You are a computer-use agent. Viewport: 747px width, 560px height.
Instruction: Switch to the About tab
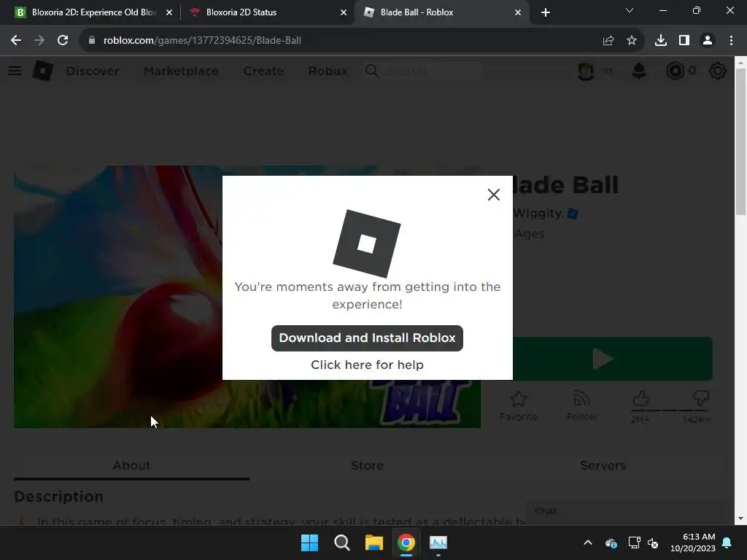click(131, 465)
